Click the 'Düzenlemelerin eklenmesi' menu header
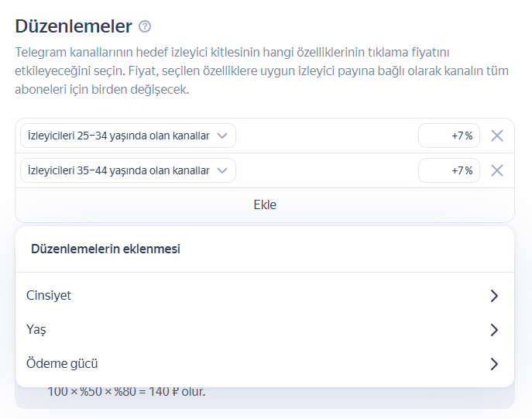This screenshot has width=532, height=419. [105, 249]
